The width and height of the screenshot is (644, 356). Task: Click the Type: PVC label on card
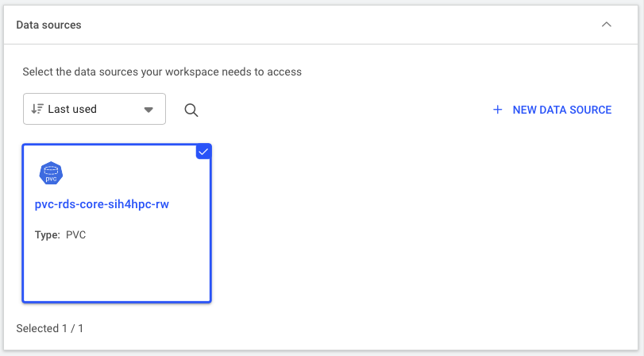point(60,235)
